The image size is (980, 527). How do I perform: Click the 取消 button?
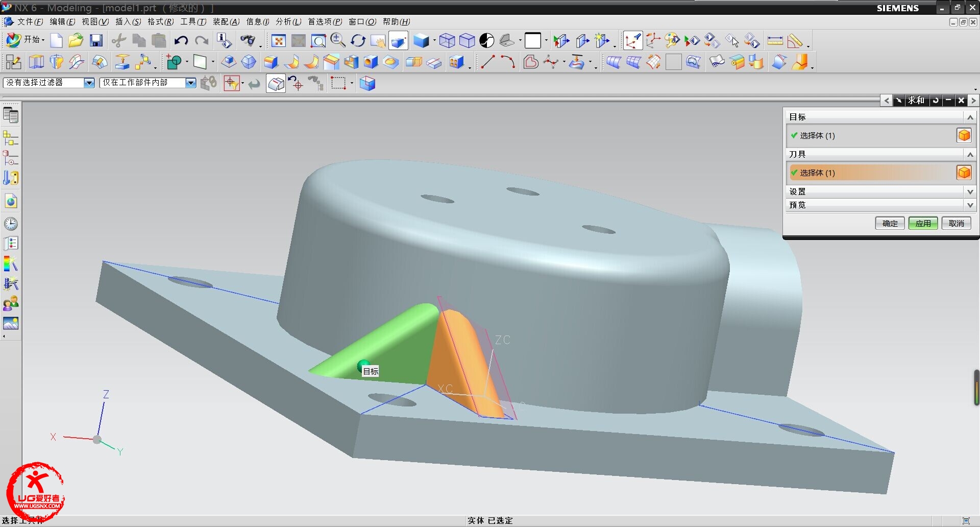coord(956,223)
